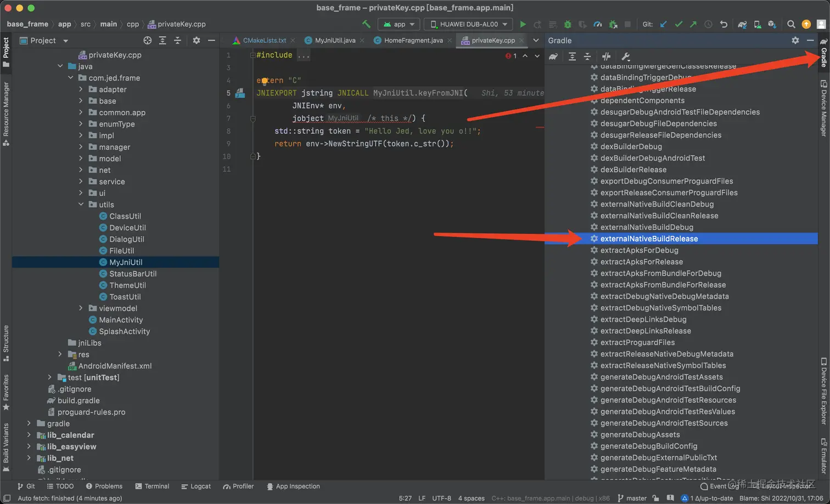Switch to HomeFragment.java editor tab
Viewport: 830px width, 504px height.
click(413, 41)
